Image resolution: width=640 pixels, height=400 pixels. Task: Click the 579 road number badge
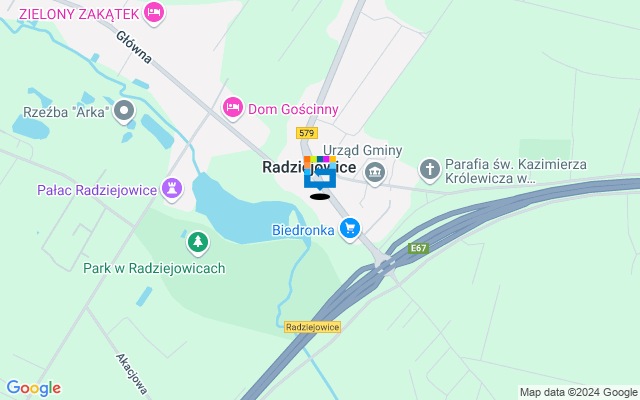pyautogui.click(x=307, y=133)
